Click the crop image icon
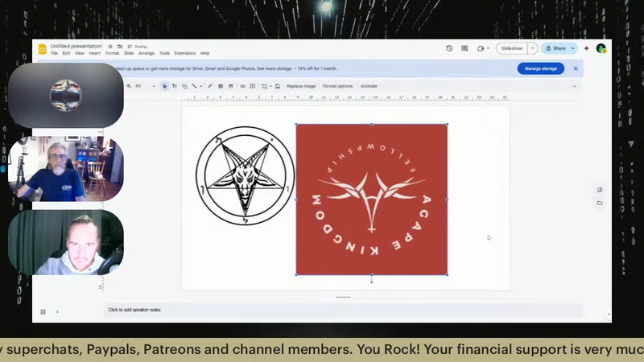 click(x=264, y=86)
